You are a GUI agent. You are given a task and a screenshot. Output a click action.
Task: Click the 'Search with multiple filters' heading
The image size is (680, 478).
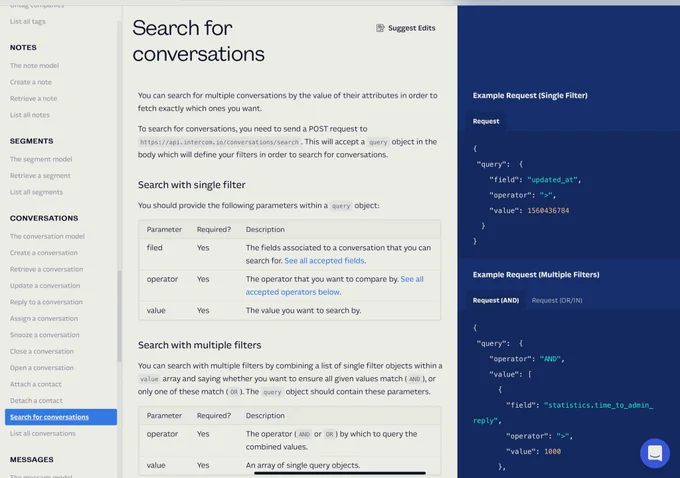click(199, 345)
